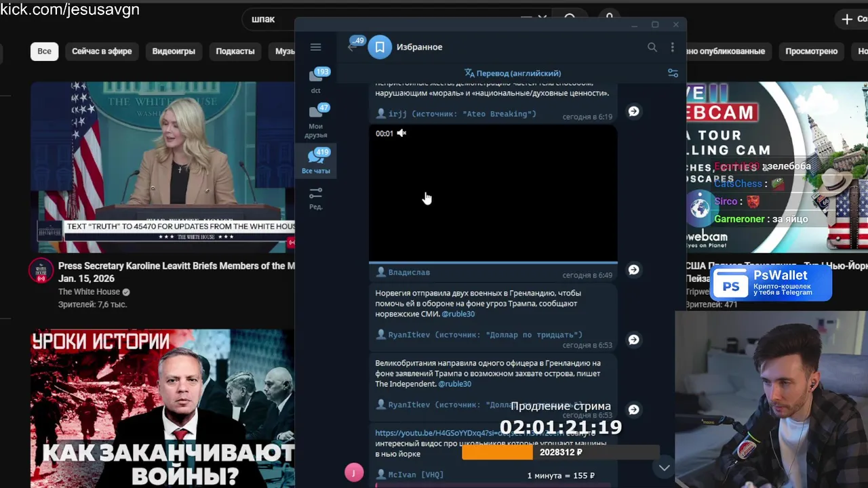Select the Сейчас в эфире filter chip
Viewport: 868px width, 488px height.
click(102, 51)
